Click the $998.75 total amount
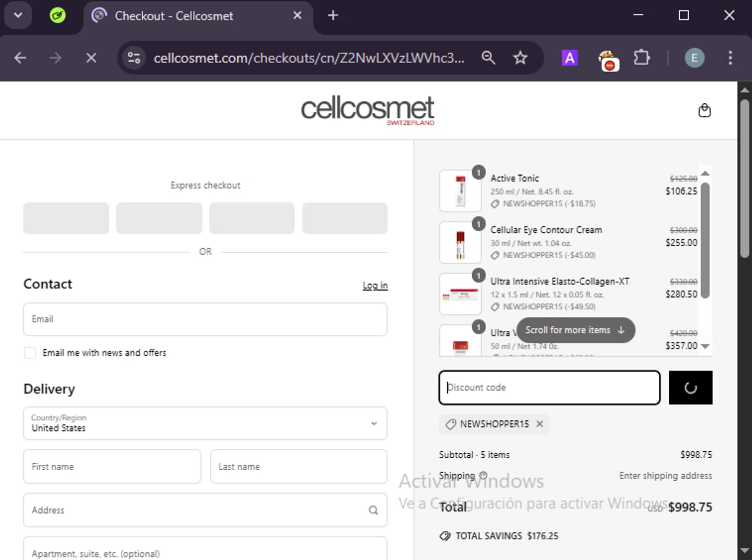This screenshot has width=752, height=560. coord(690,507)
